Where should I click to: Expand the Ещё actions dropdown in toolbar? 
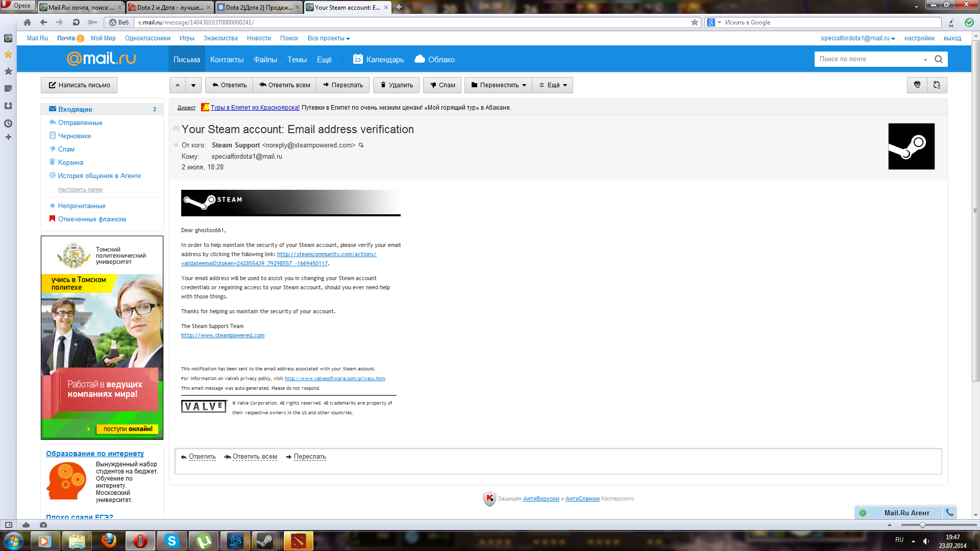pos(553,85)
